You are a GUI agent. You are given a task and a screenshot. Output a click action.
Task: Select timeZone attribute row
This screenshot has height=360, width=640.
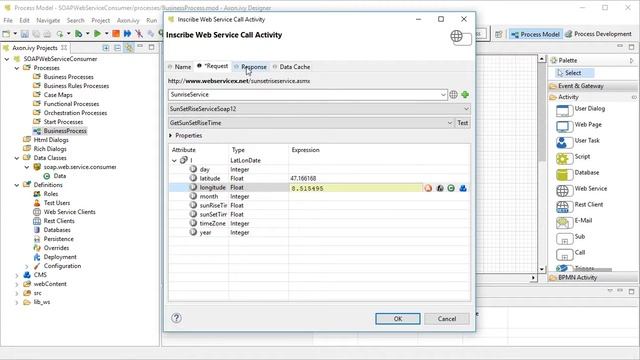[x=319, y=223]
